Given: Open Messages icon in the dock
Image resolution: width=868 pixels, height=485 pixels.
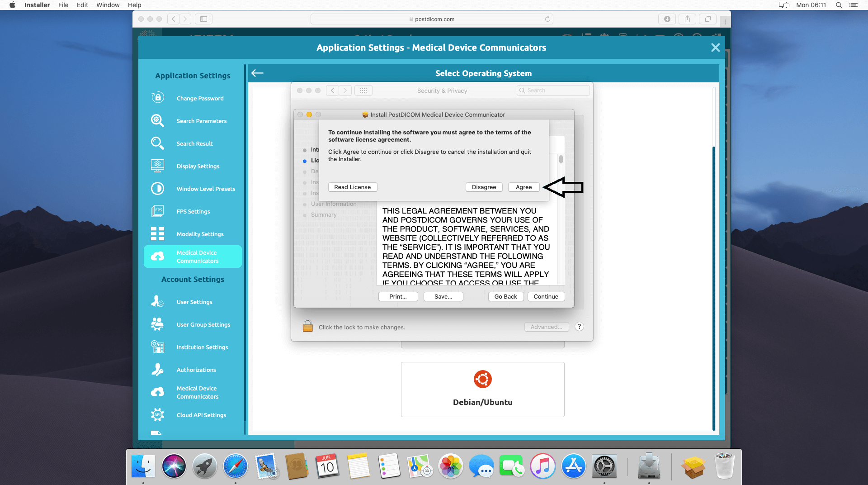Looking at the screenshot, I should click(x=481, y=466).
